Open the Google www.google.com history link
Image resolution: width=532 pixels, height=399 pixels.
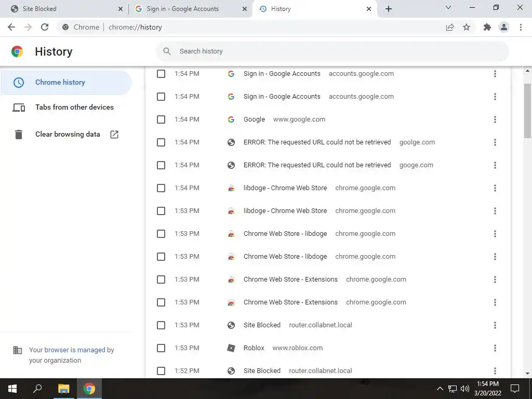[x=254, y=119]
